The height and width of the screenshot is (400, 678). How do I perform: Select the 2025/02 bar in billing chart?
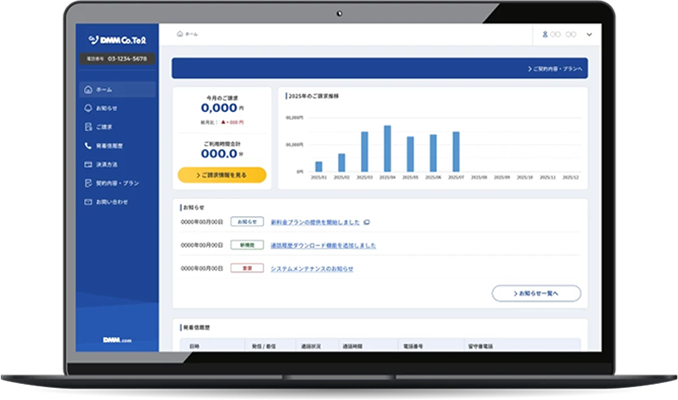342,163
